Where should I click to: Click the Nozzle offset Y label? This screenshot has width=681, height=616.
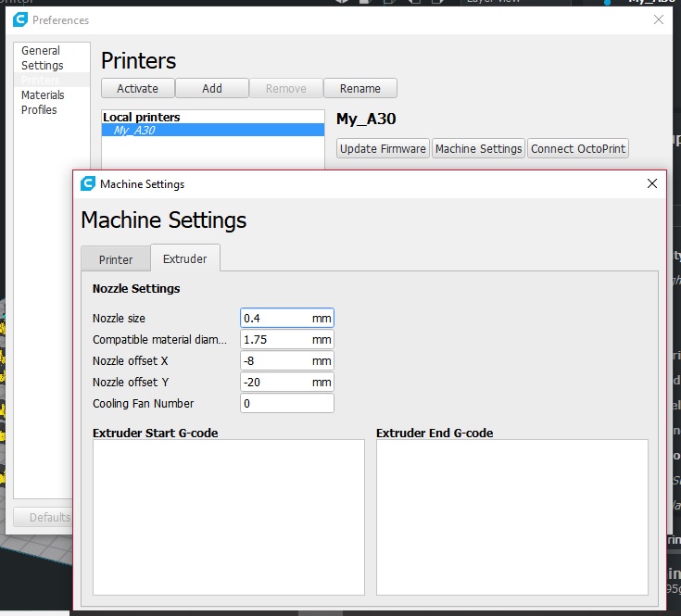coord(131,382)
